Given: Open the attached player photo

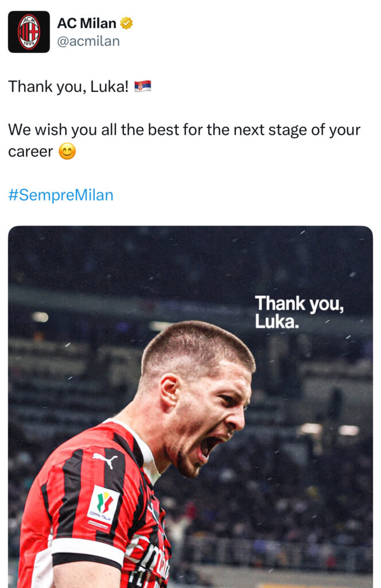Looking at the screenshot, I should (190, 407).
